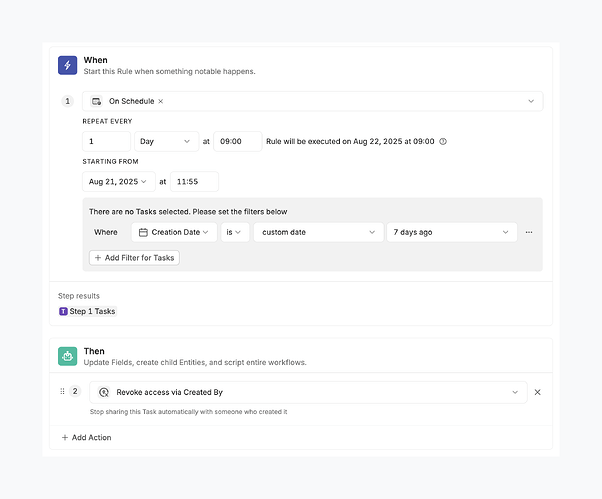
Task: Click the 'Step results' label
Action: coord(79,296)
